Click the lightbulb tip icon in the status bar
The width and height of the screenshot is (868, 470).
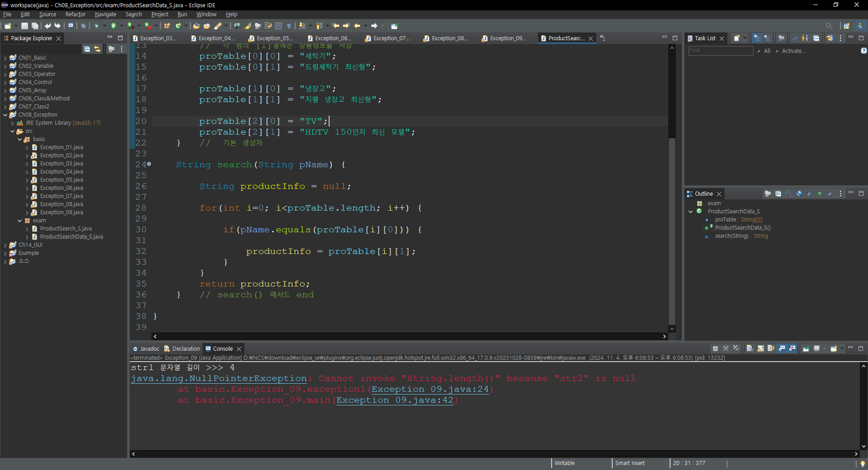click(x=863, y=464)
